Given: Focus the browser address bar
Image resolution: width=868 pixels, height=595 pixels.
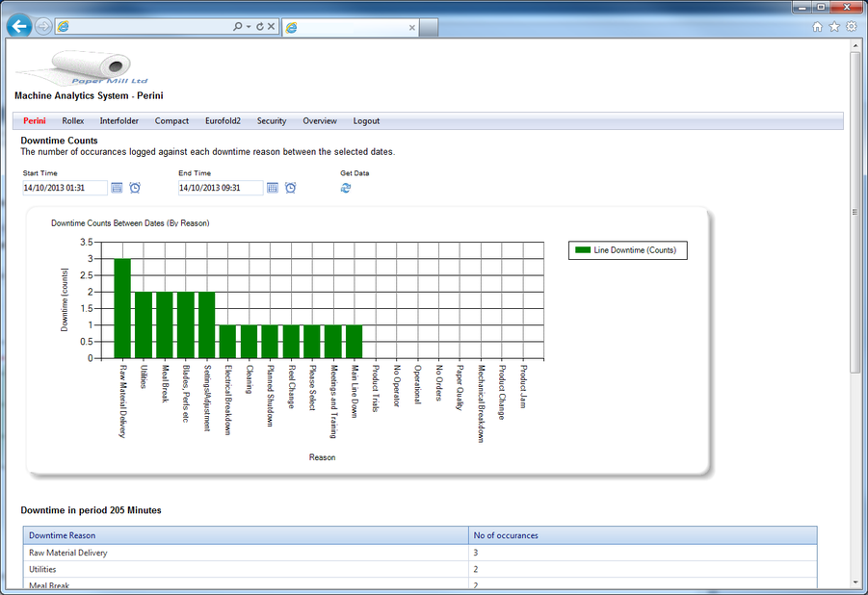Looking at the screenshot, I should [149, 27].
